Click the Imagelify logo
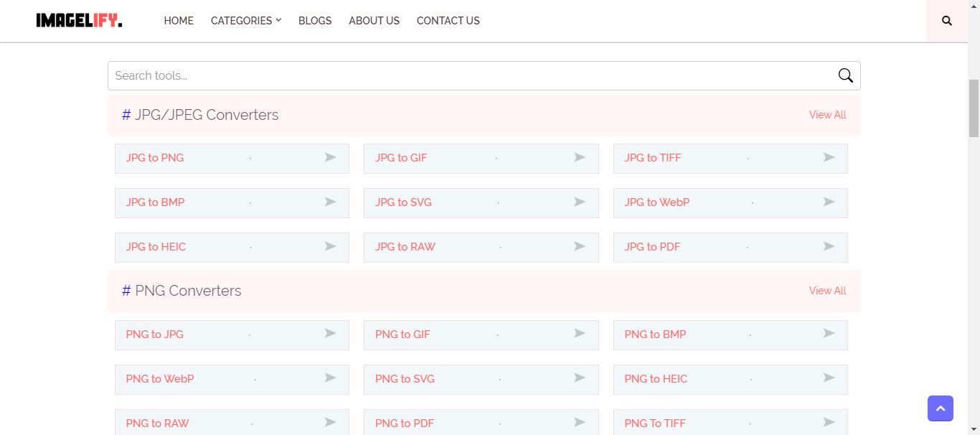Screen dimensions: 980x435 point(79,20)
